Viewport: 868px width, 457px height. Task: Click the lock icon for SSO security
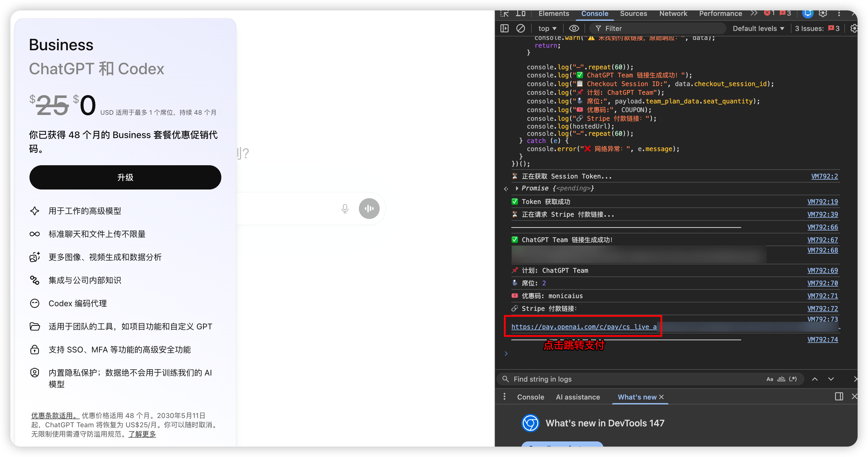coord(35,350)
